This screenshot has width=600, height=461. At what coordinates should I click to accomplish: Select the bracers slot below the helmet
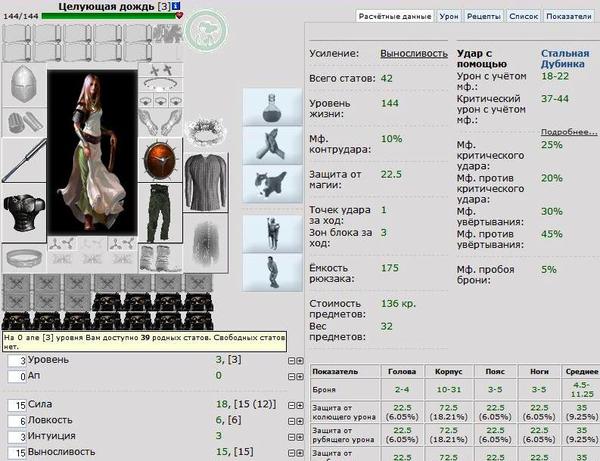point(24,122)
